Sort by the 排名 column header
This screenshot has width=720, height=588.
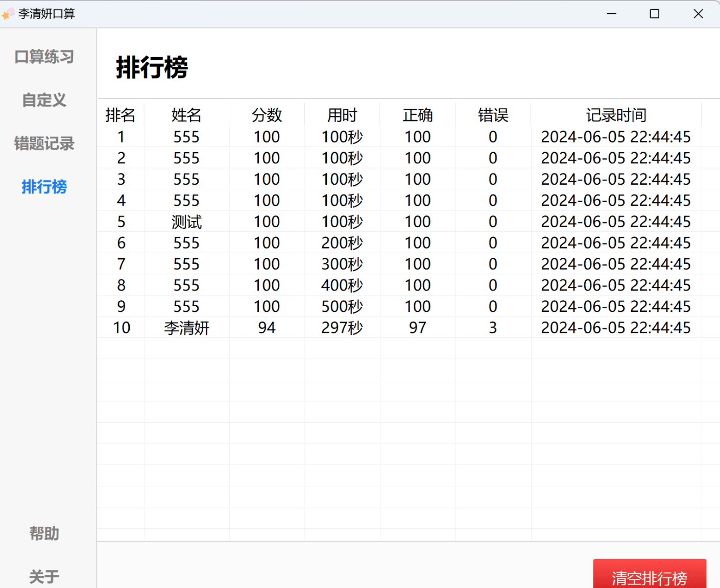[121, 115]
